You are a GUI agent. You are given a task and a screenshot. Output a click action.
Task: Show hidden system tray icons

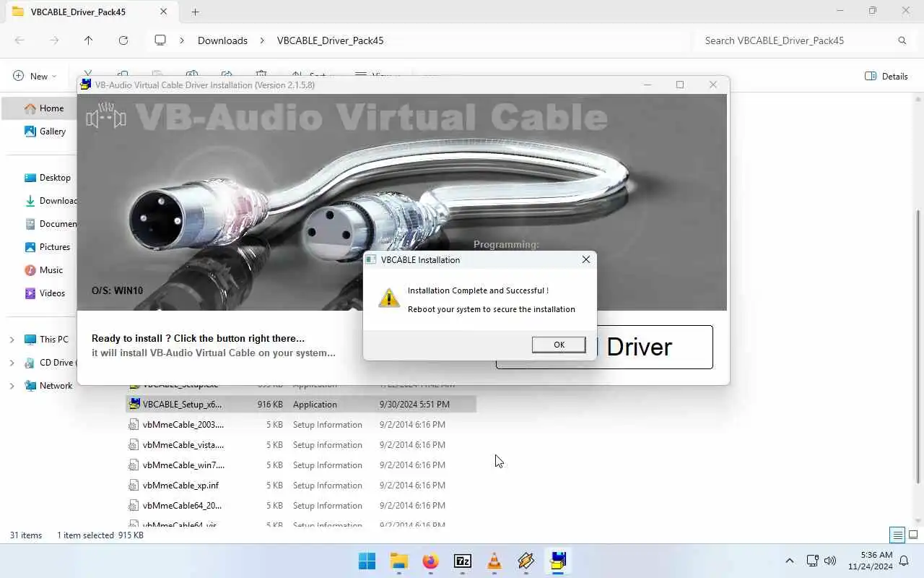tap(789, 561)
